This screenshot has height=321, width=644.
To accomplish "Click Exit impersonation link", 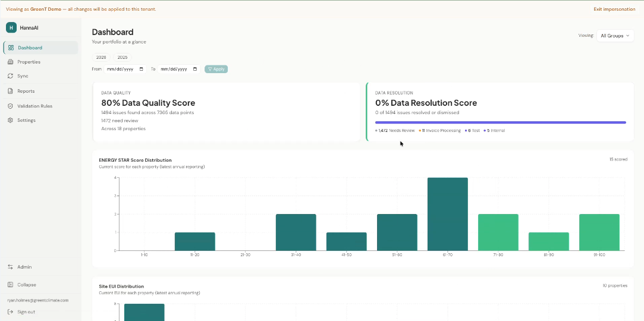I will 614,9.
